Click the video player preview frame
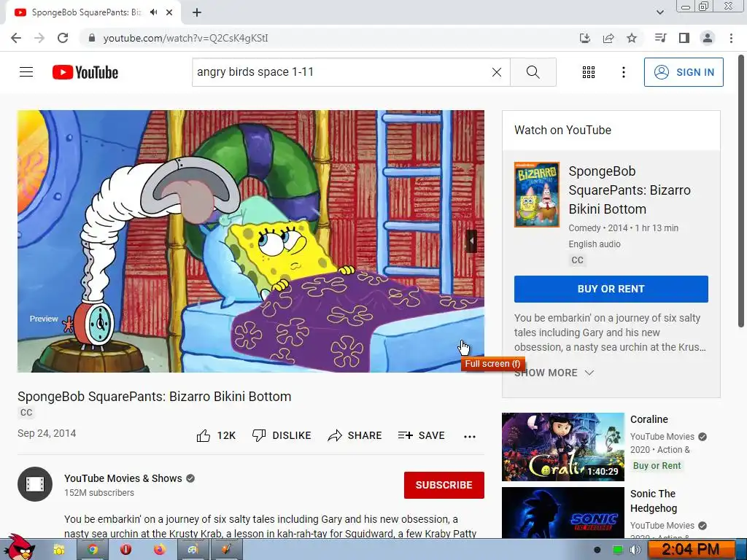 click(x=251, y=241)
